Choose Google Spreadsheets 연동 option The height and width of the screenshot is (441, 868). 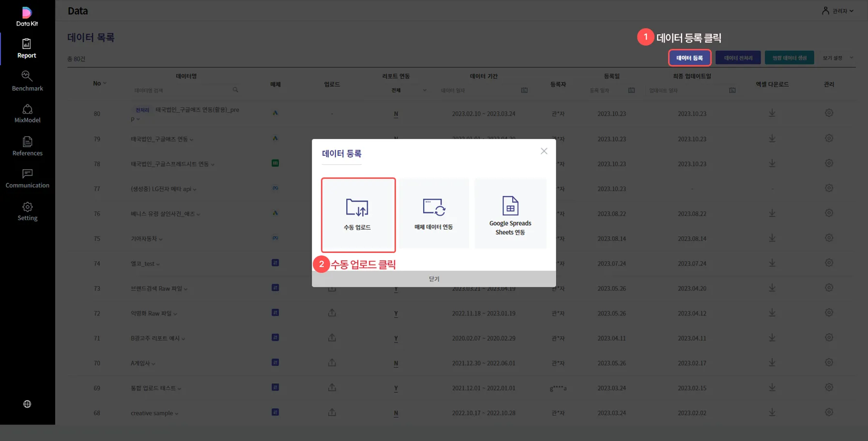pyautogui.click(x=510, y=214)
